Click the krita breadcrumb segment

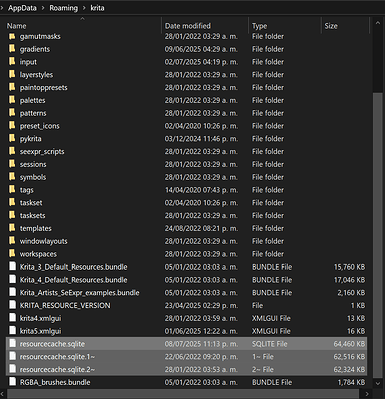[97, 8]
